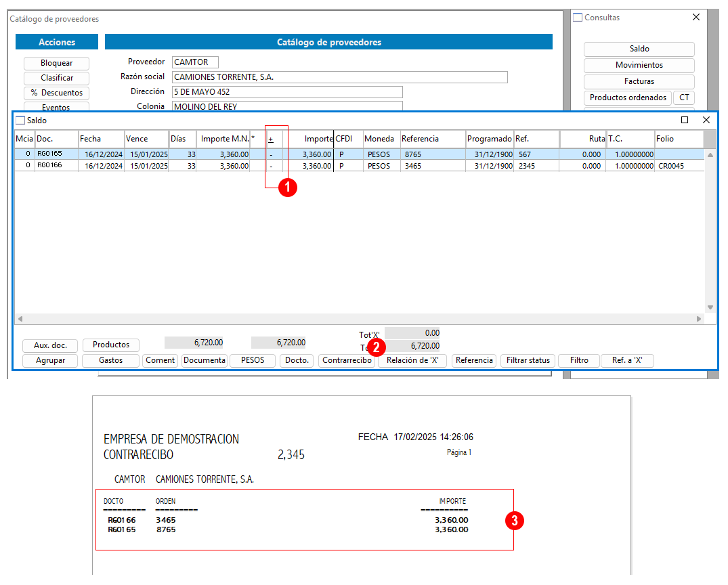Click the Agrupar button
Image resolution: width=728 pixels, height=585 pixels.
click(50, 361)
